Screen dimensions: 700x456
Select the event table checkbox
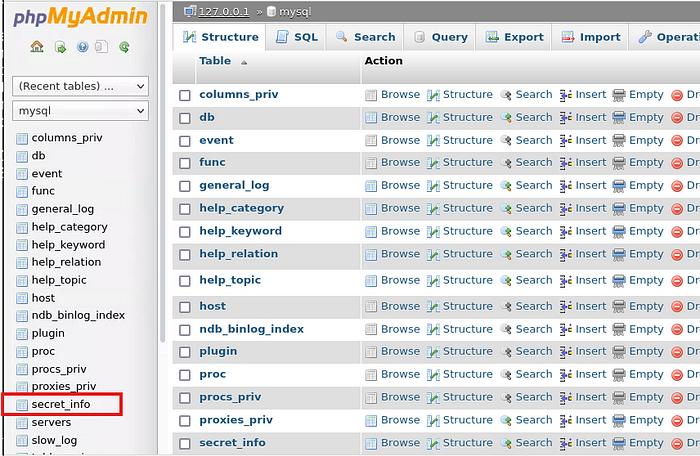point(185,141)
